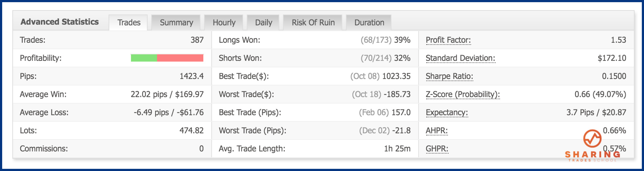
Task: Select the Best Trade($) value 1023.35
Action: pyautogui.click(x=396, y=76)
